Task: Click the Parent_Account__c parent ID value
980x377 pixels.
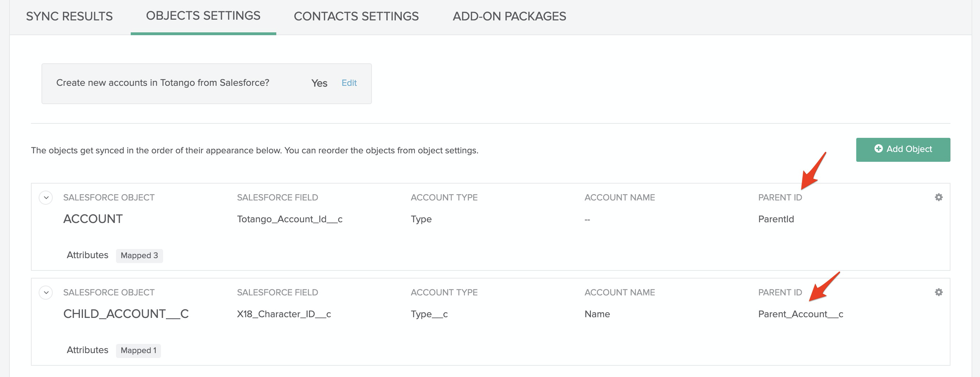Action: [x=801, y=314]
